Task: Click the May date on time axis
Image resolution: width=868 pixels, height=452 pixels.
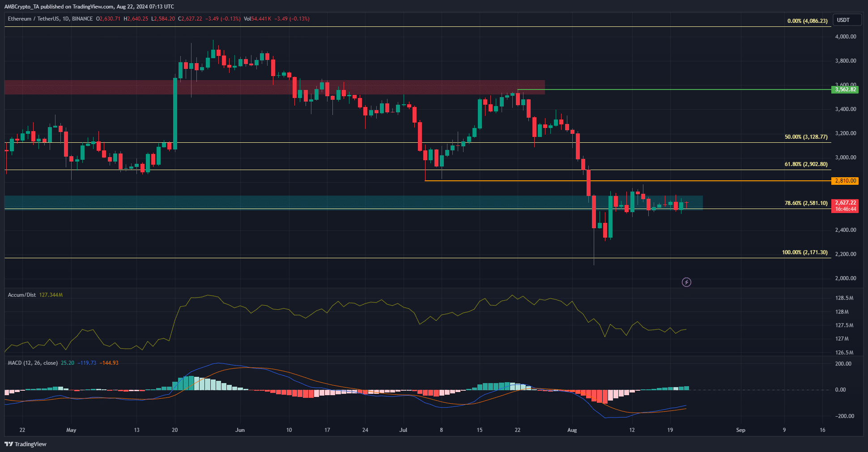Action: (x=71, y=430)
